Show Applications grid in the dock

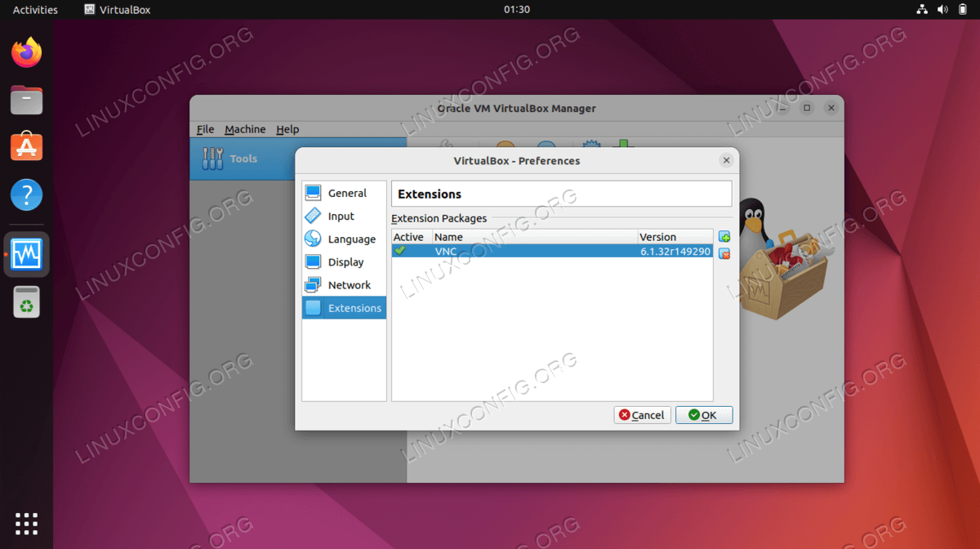(27, 523)
